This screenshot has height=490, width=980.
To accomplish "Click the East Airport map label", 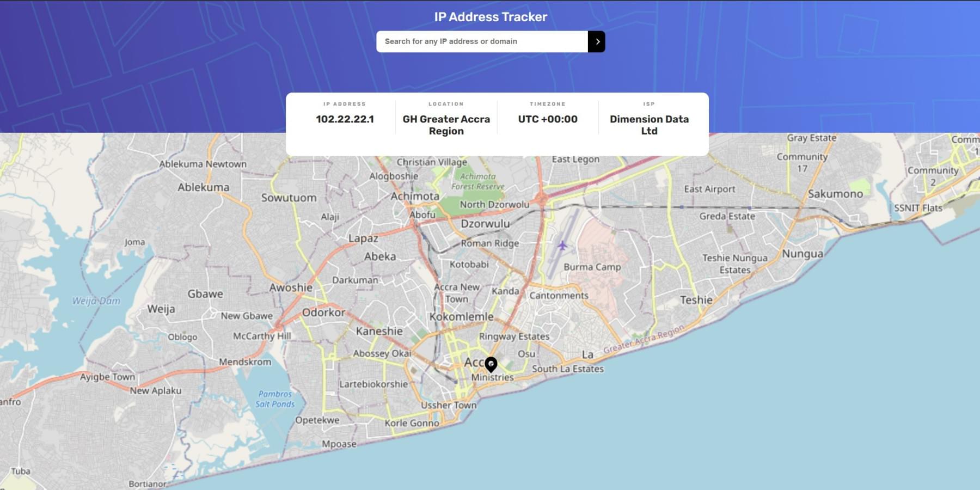I will pyautogui.click(x=709, y=189).
